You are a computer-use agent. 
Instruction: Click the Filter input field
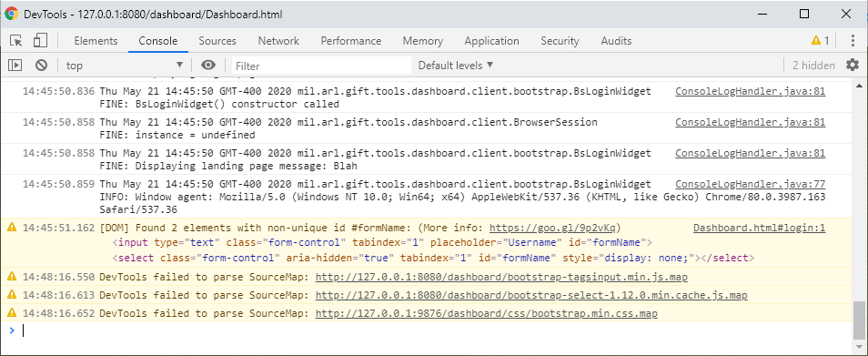pyautogui.click(x=321, y=66)
